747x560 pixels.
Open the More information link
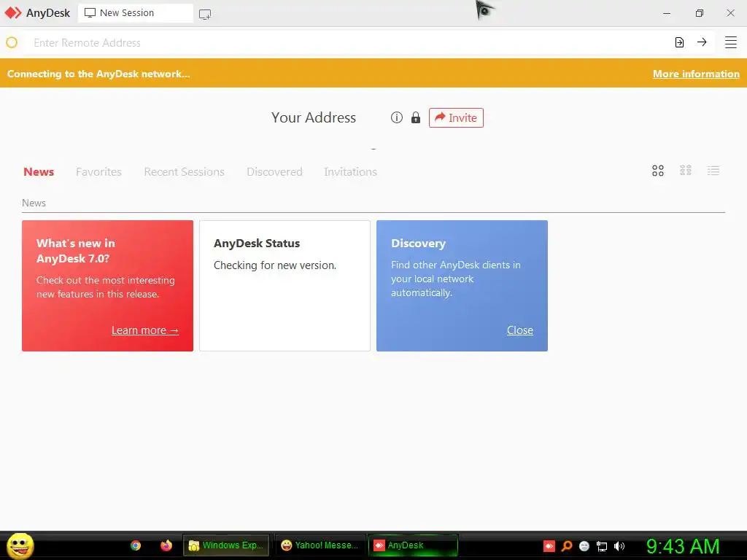(696, 74)
